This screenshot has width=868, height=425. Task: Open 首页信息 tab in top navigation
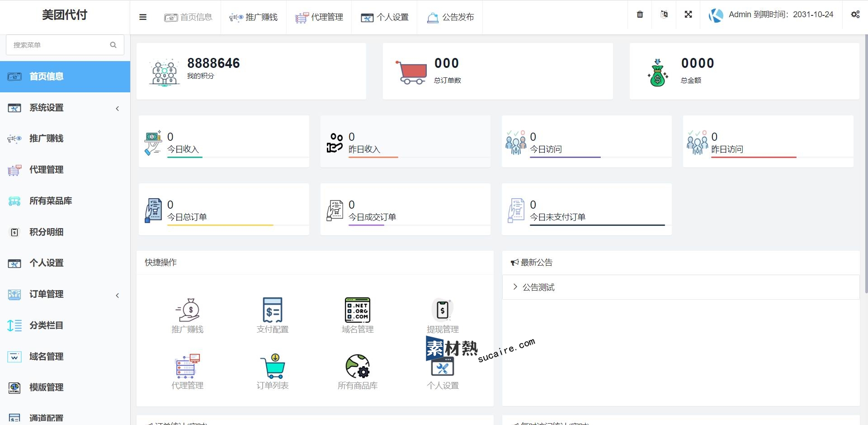(189, 17)
